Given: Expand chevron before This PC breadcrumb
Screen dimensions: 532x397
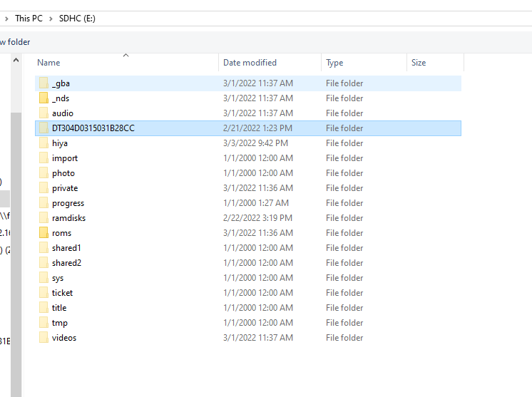Looking at the screenshot, I should click(x=6, y=19).
